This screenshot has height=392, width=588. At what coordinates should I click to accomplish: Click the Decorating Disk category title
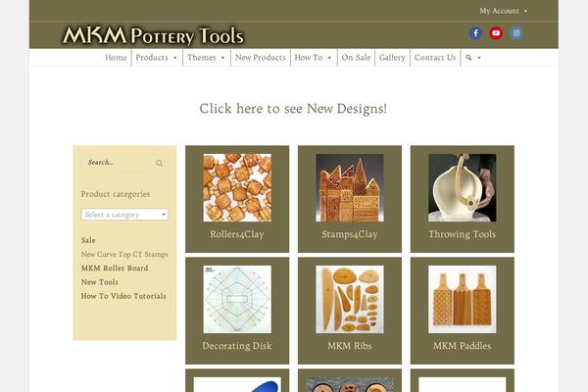coord(237,346)
